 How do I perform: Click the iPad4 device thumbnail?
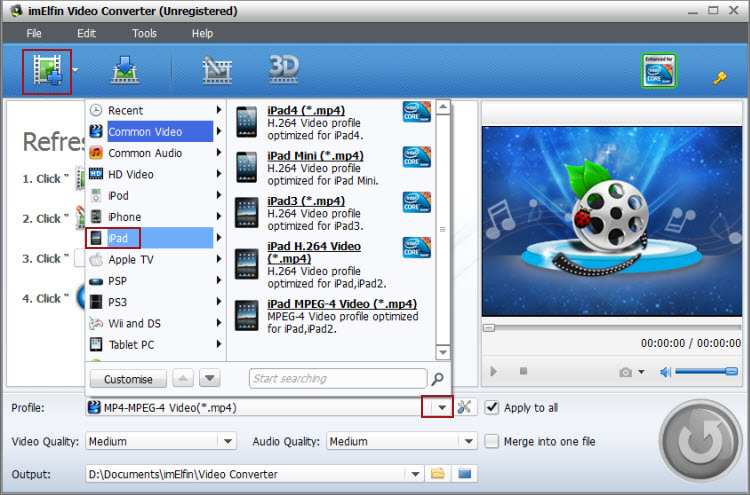tap(247, 122)
